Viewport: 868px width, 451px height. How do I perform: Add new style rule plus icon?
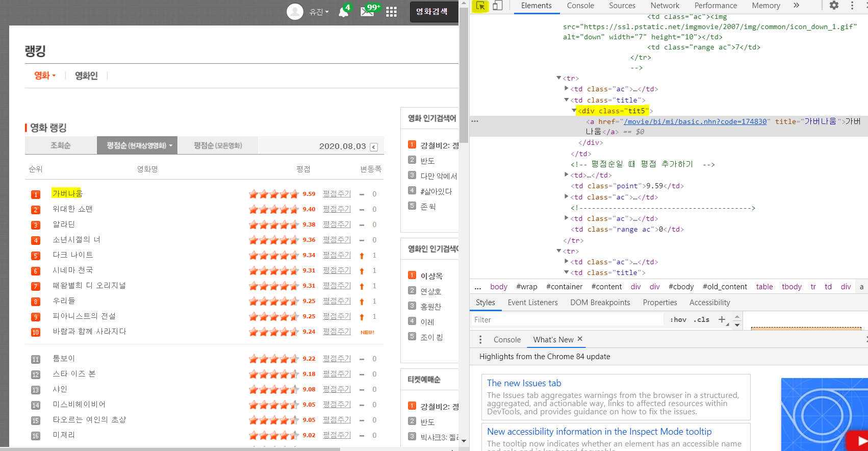[722, 319]
